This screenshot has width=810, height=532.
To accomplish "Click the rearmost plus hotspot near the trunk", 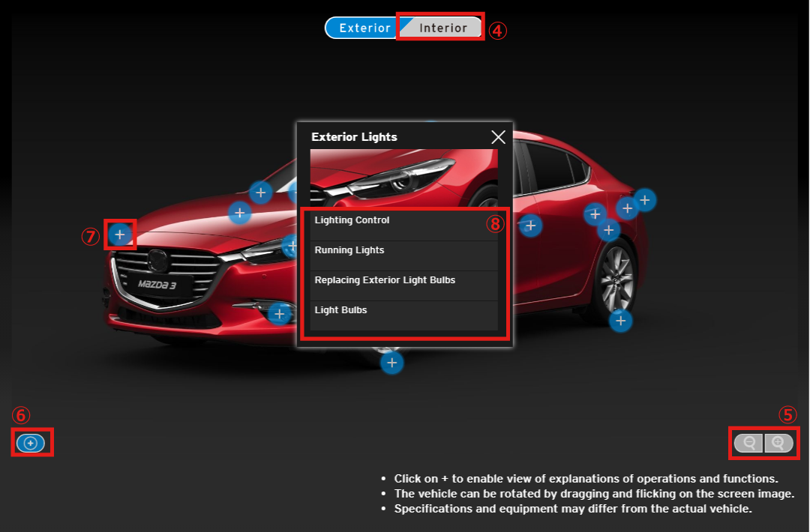I will coord(645,200).
